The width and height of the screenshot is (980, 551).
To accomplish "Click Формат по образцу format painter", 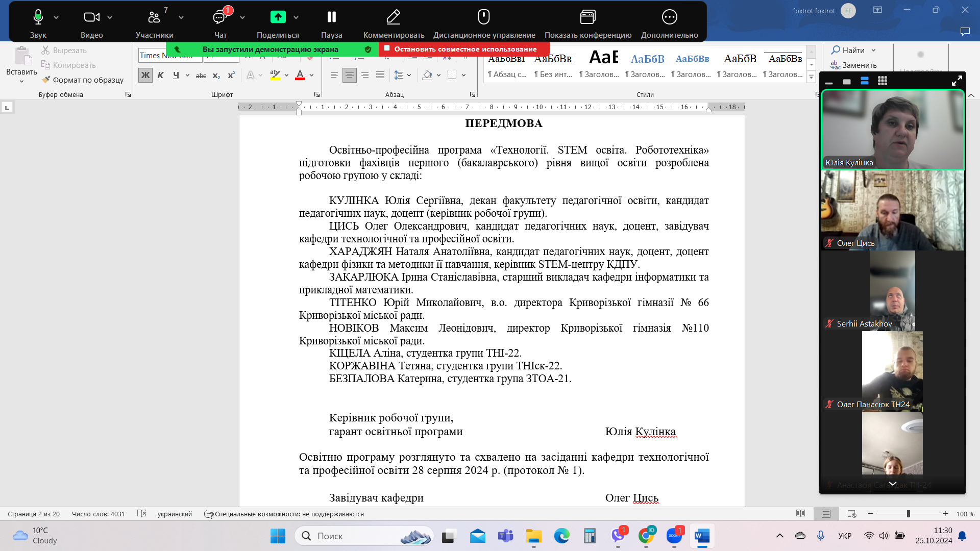I will (83, 80).
